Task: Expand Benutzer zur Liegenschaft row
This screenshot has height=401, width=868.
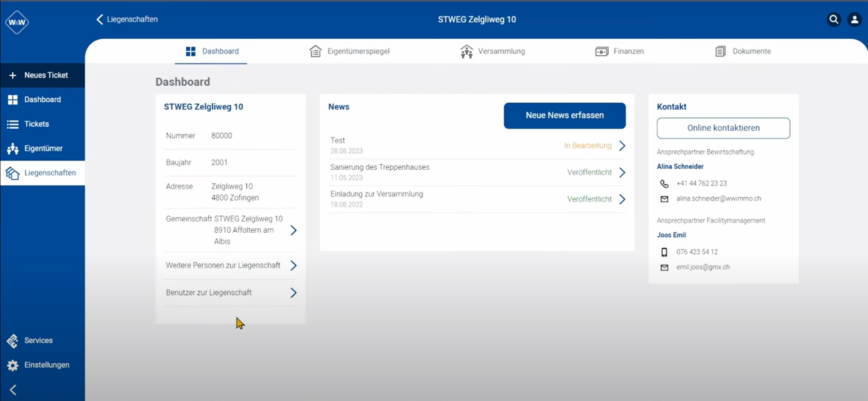Action: tap(293, 293)
